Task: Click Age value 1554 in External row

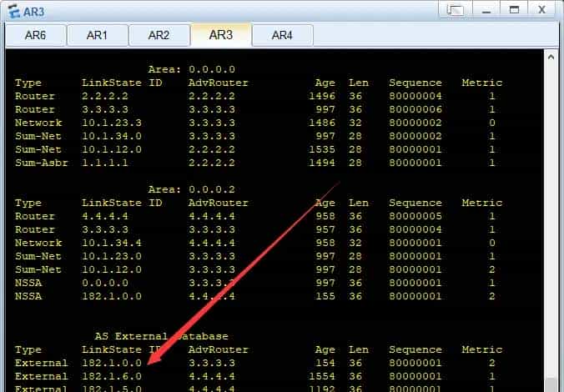Action: point(322,376)
